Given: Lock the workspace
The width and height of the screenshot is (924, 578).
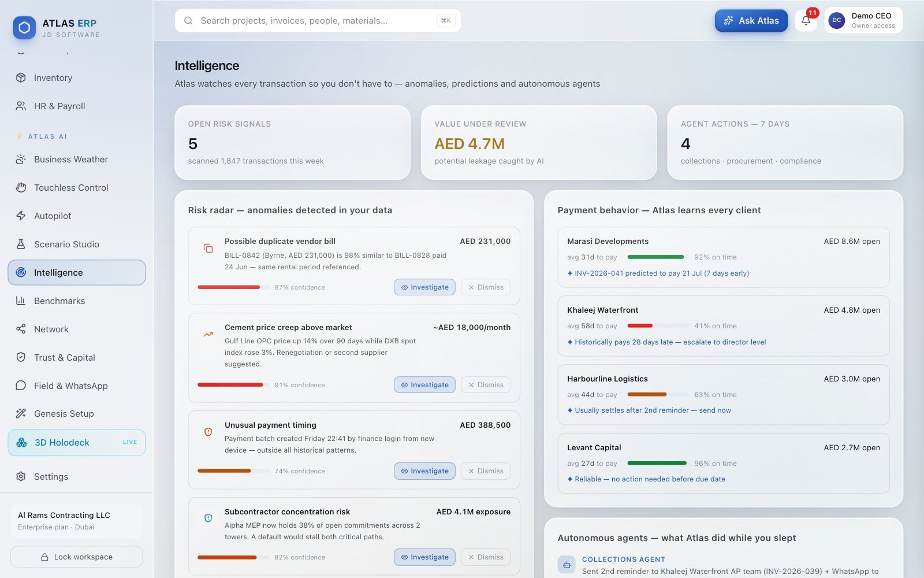Looking at the screenshot, I should (77, 557).
